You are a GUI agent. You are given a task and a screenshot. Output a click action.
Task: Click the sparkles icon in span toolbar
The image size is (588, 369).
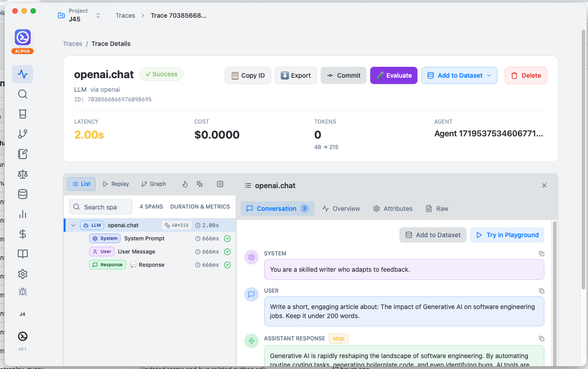pos(199,184)
